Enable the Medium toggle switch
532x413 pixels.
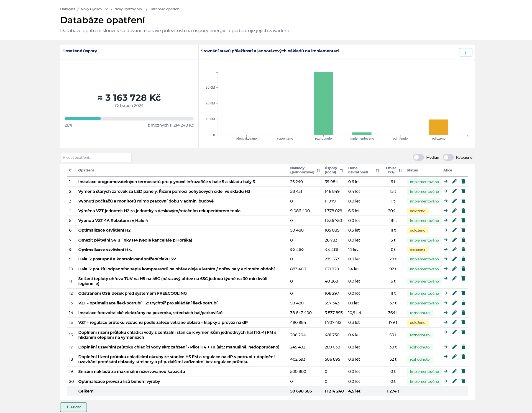418,157
